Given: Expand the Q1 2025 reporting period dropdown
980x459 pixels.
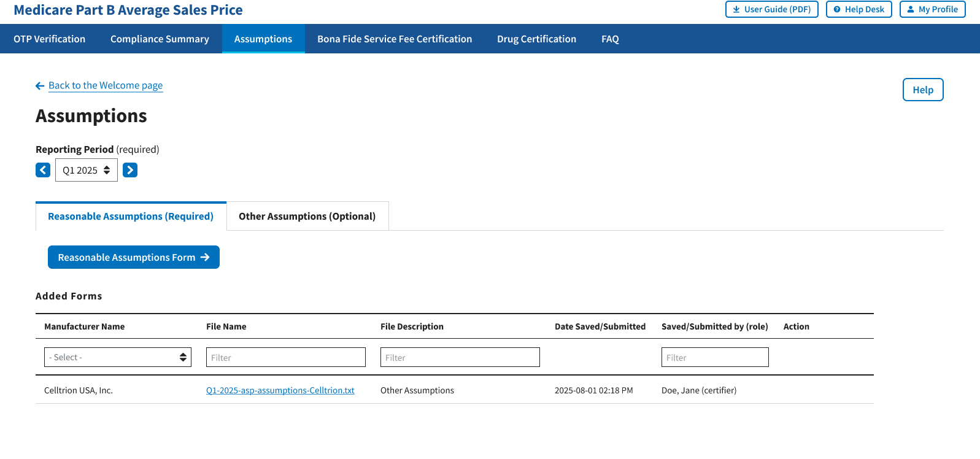Looking at the screenshot, I should tap(87, 170).
